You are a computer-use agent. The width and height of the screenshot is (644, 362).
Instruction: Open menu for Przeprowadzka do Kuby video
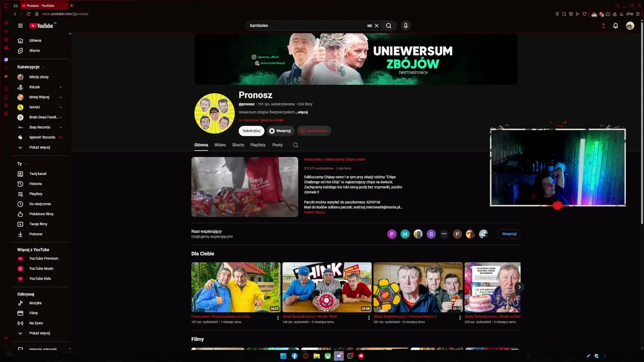(278, 318)
